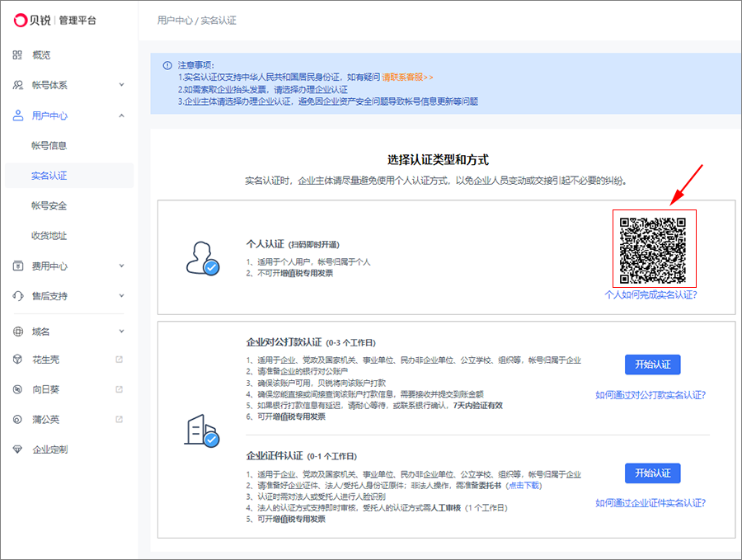Click the 用户中心 person icon
The height and width of the screenshot is (560, 742).
point(17,115)
